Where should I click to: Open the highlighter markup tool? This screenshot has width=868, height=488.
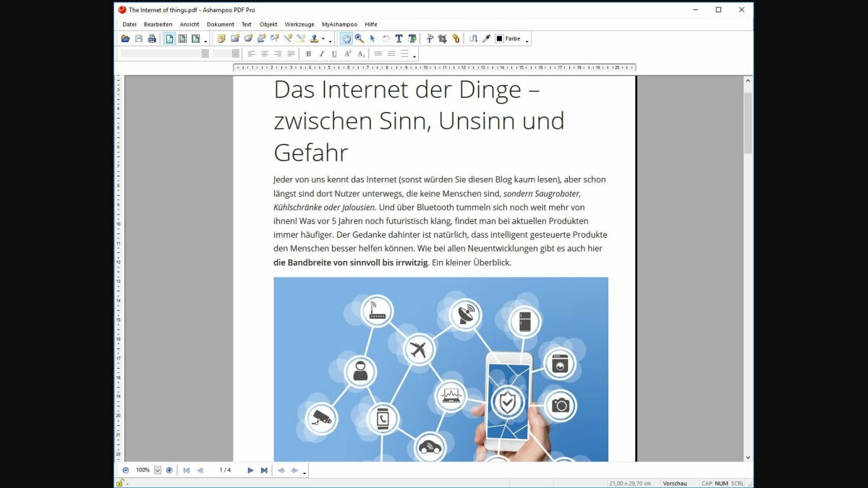[300, 38]
